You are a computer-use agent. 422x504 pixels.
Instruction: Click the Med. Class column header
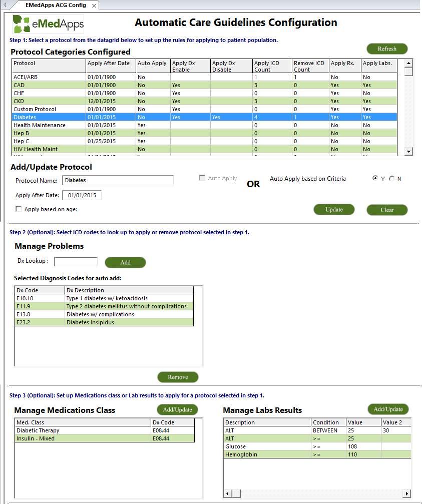[83, 422]
